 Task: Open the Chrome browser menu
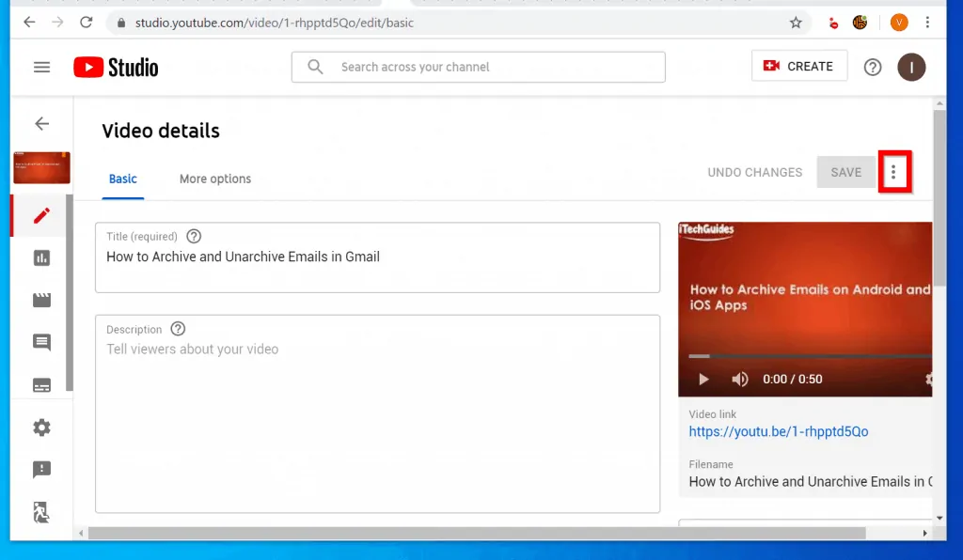click(x=928, y=22)
